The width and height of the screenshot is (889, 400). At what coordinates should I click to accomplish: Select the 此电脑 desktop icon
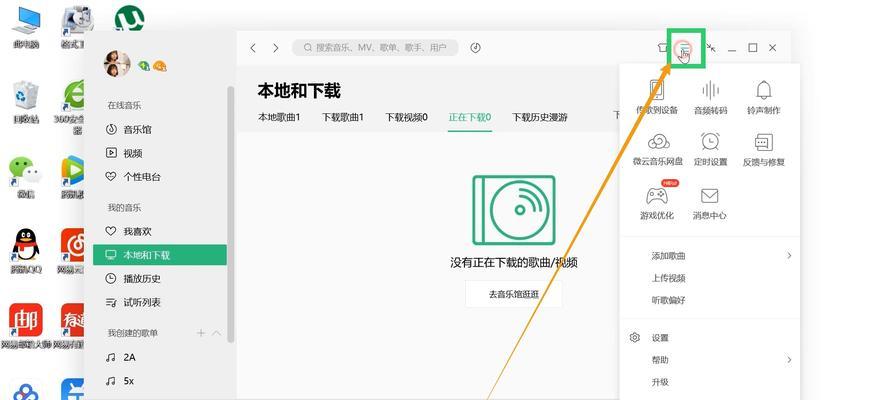26,25
